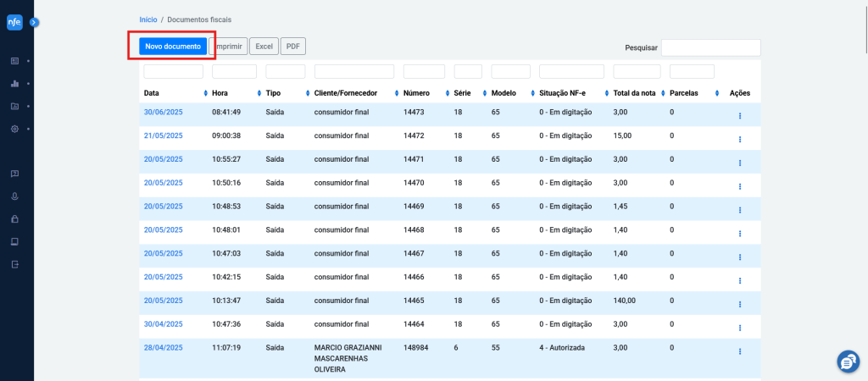Focus the Parcelas column filter field
868x381 pixels.
pyautogui.click(x=692, y=71)
